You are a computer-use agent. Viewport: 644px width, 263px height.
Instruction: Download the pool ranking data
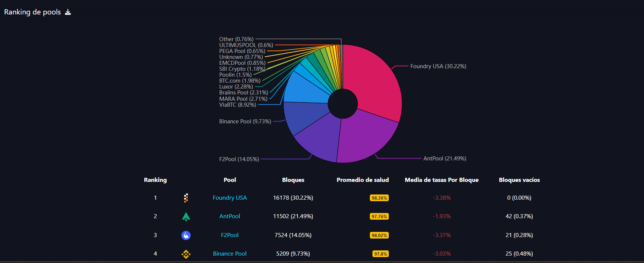68,12
